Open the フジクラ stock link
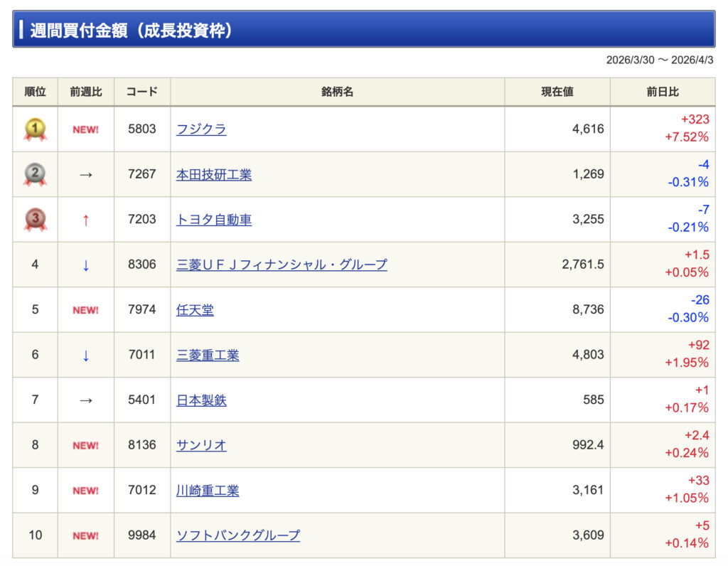This screenshot has height=566, width=728. (201, 129)
